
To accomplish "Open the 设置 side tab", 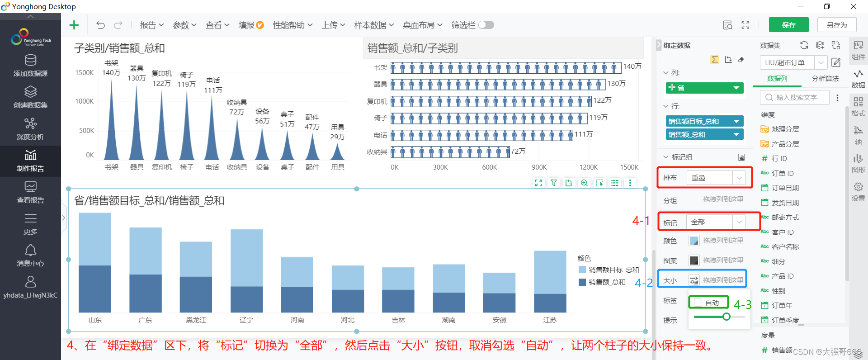I will pos(858,192).
